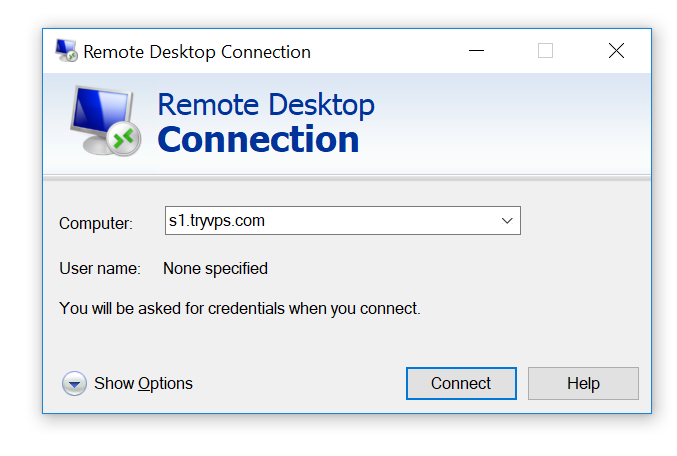Click the window title text in the title bar
Image resolution: width=677 pixels, height=456 pixels.
197,52
